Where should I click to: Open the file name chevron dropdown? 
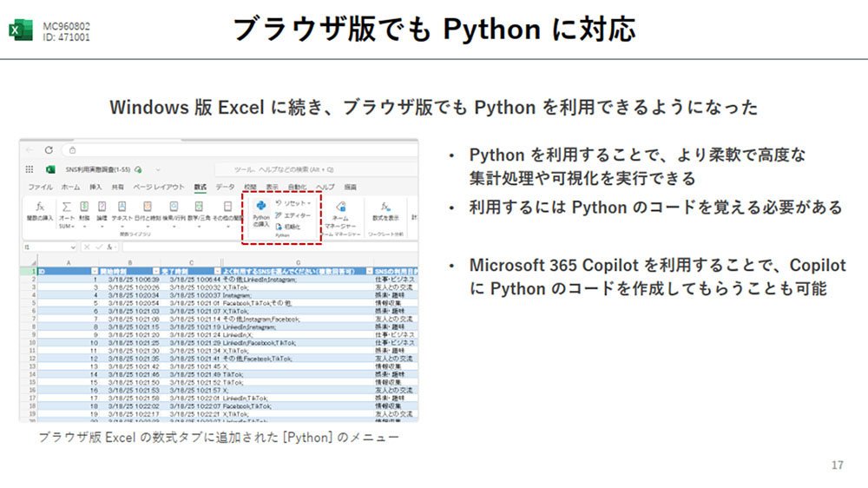[158, 169]
